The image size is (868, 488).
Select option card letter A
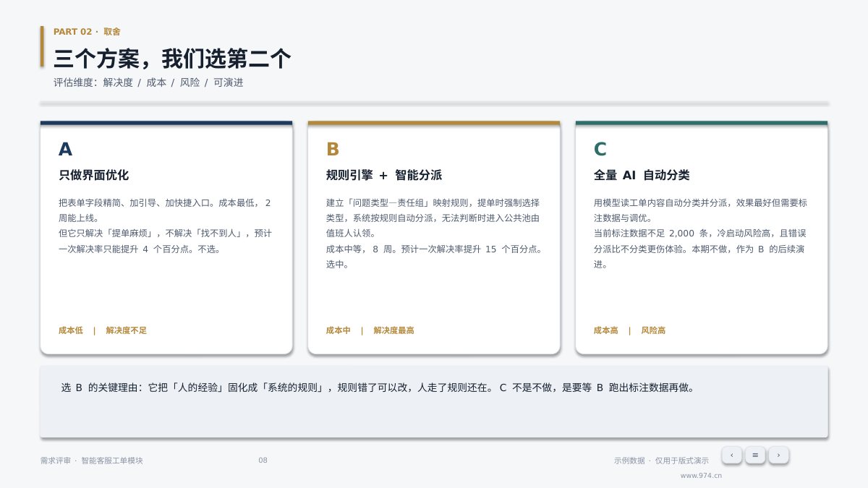click(65, 150)
